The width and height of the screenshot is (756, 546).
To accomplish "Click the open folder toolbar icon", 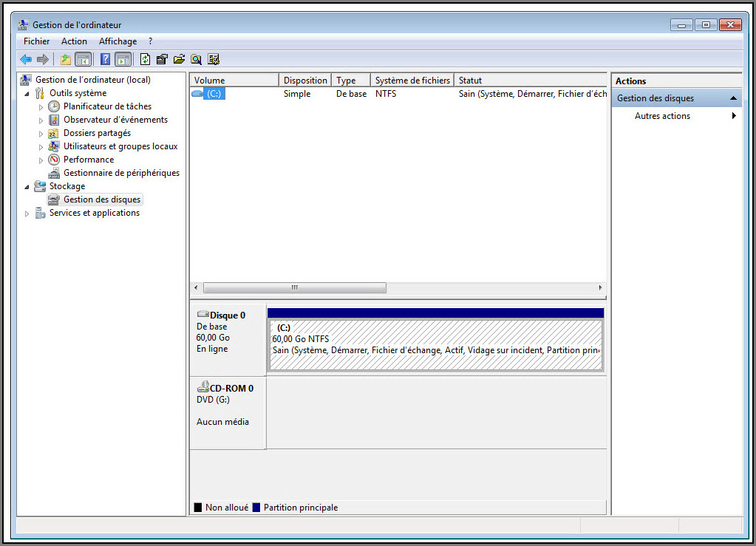I will pos(179,60).
